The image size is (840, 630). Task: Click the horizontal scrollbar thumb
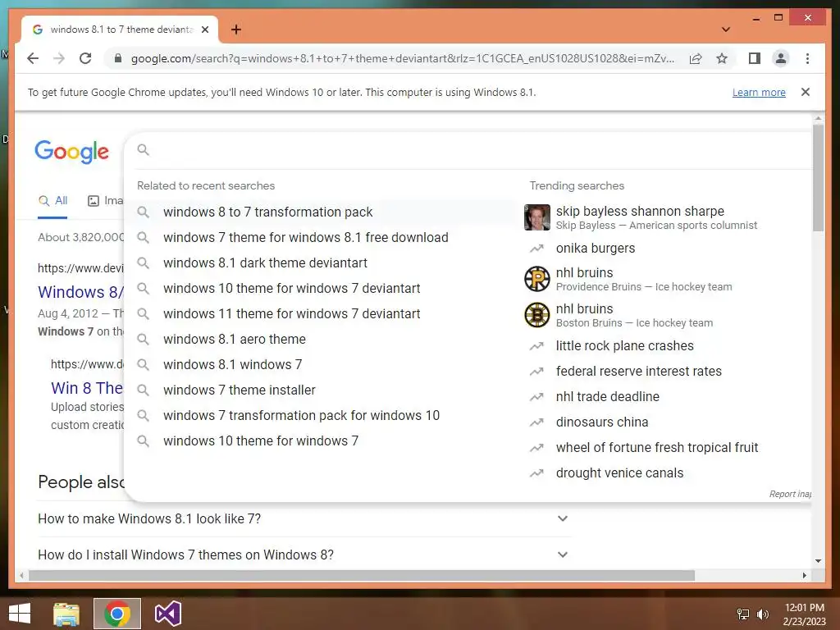362,575
